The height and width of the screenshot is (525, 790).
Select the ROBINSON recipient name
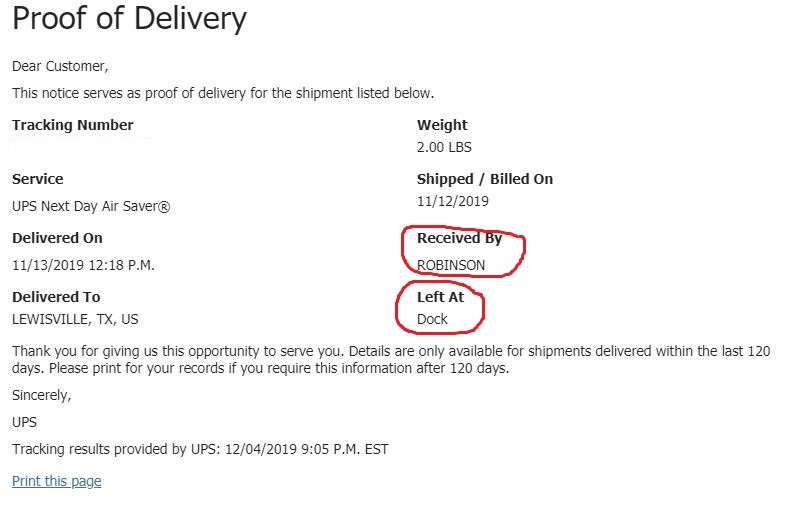pos(450,265)
